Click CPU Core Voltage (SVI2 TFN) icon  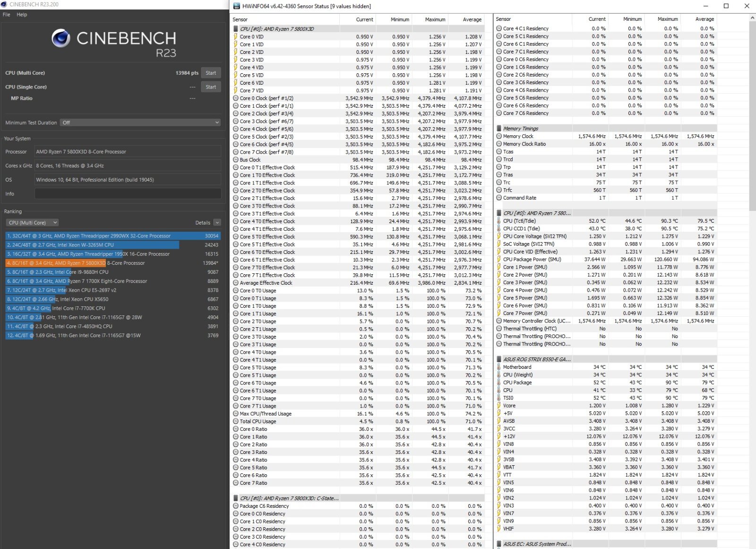(x=499, y=236)
